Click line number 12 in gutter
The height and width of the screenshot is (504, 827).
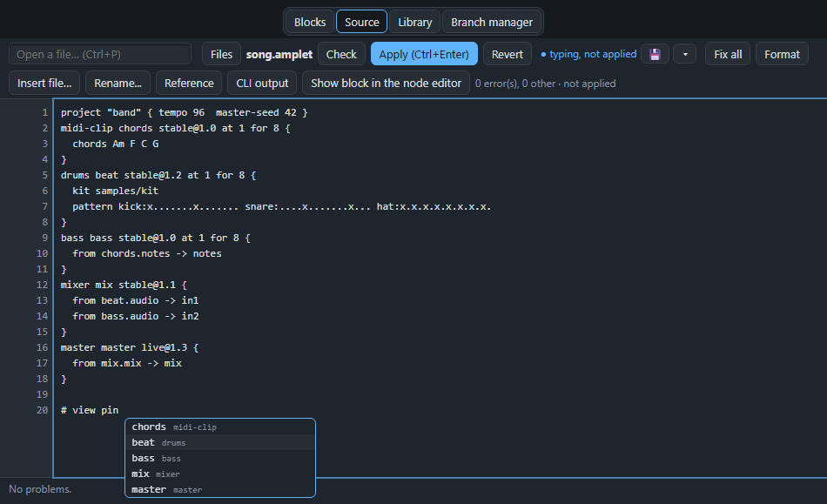42,285
